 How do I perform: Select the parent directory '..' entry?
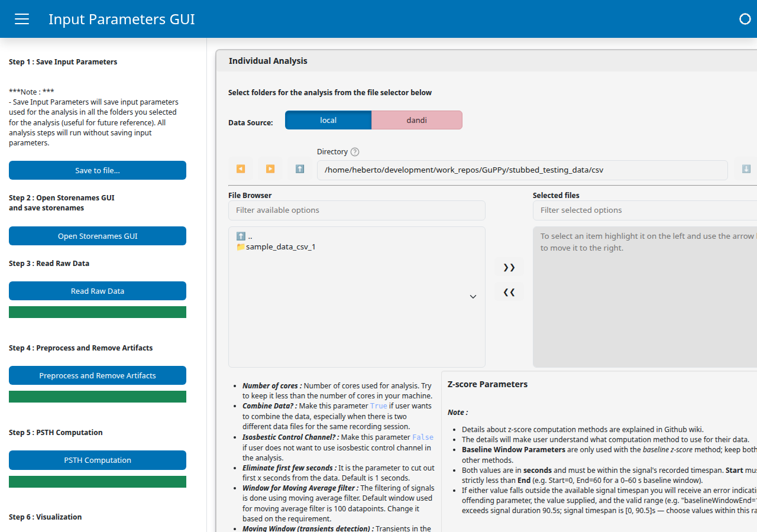coord(244,236)
